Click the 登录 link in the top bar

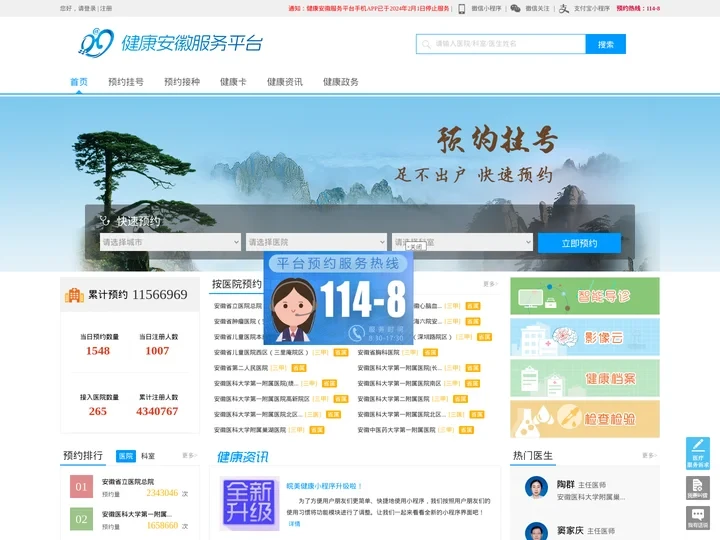[90, 8]
